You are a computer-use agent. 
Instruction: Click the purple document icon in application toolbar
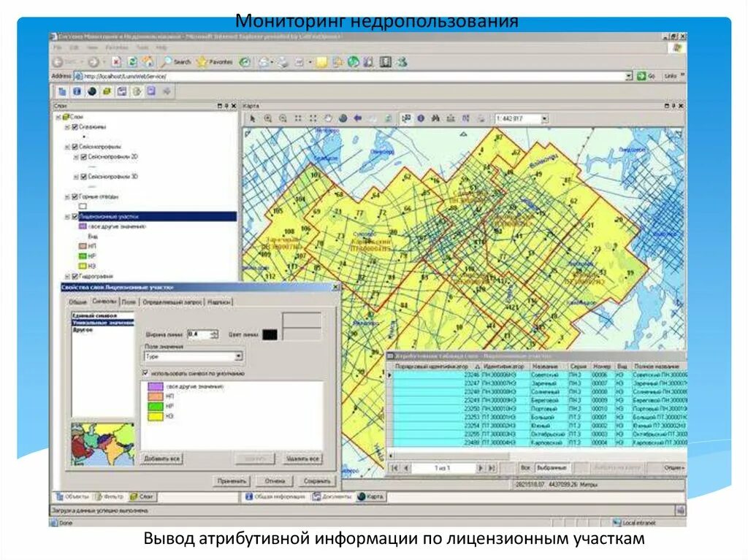tap(151, 91)
